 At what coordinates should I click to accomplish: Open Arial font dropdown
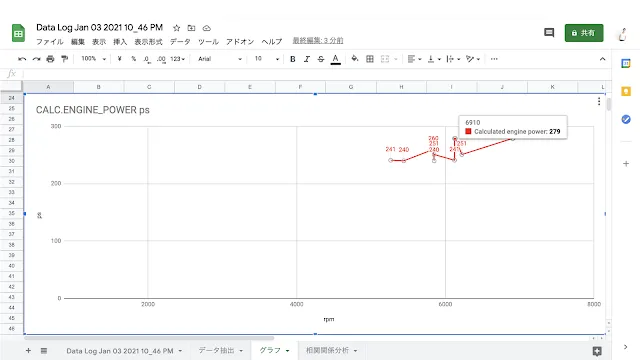[x=220, y=59]
